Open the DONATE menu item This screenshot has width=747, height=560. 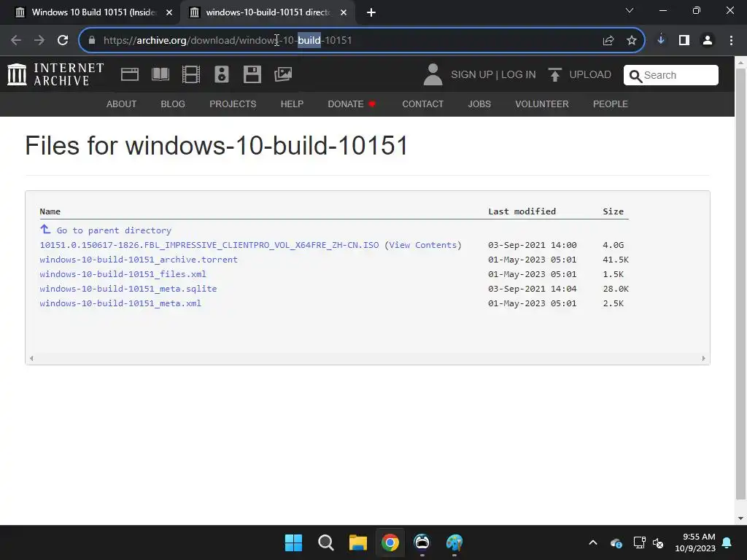tap(352, 104)
